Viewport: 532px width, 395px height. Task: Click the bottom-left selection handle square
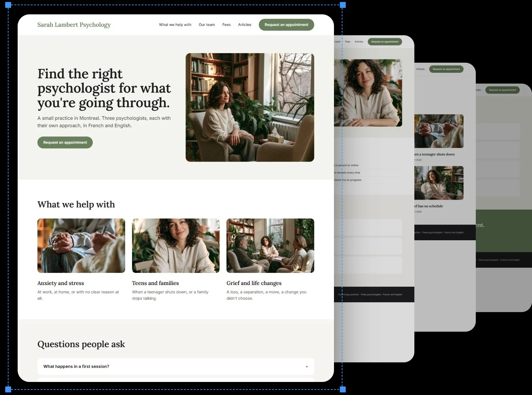(x=8, y=389)
